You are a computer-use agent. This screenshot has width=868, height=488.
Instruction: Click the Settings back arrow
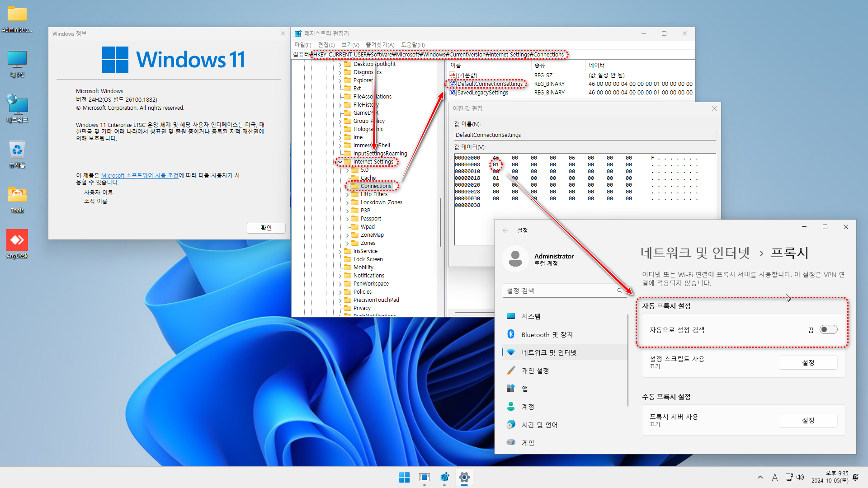[x=505, y=230]
